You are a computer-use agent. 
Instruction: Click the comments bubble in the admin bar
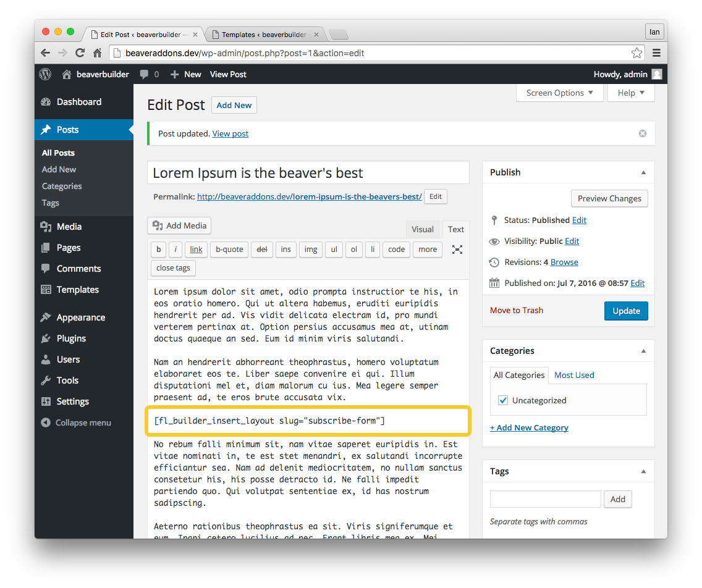coord(144,74)
